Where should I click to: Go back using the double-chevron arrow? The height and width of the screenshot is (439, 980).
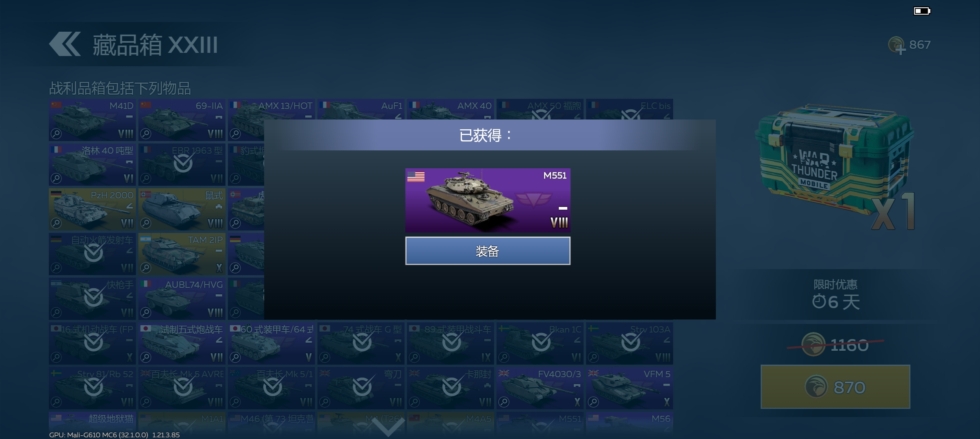pos(65,44)
